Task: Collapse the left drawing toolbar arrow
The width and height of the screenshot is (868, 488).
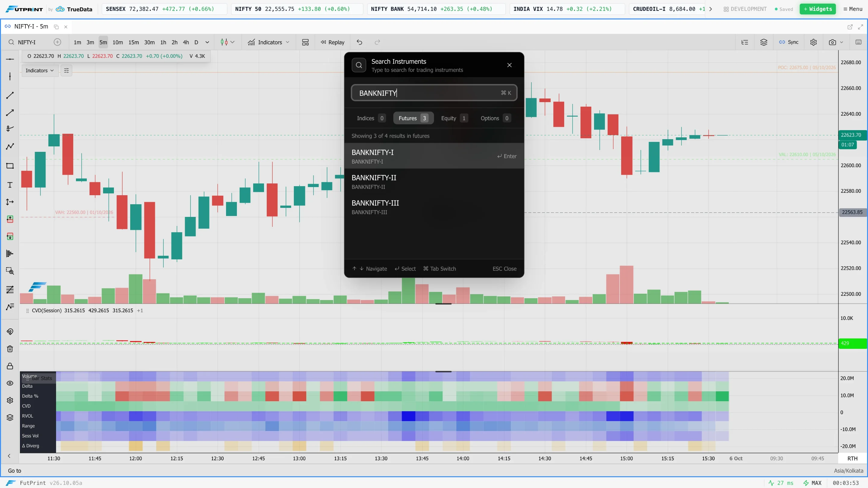Action: point(9,456)
